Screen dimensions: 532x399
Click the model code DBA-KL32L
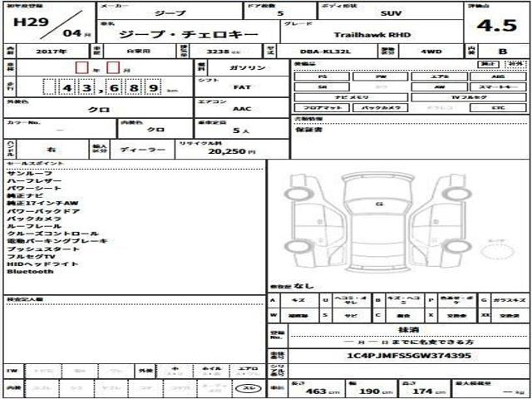pos(325,52)
